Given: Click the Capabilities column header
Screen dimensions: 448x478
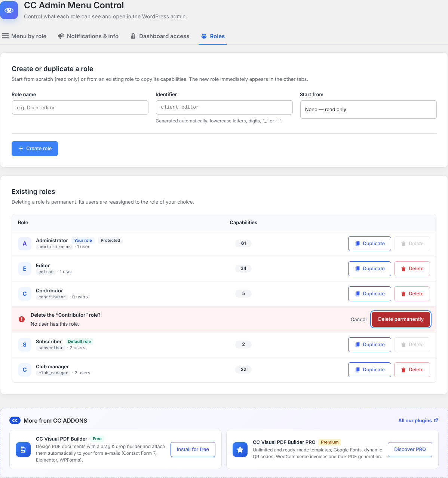Looking at the screenshot, I should 243,223.
